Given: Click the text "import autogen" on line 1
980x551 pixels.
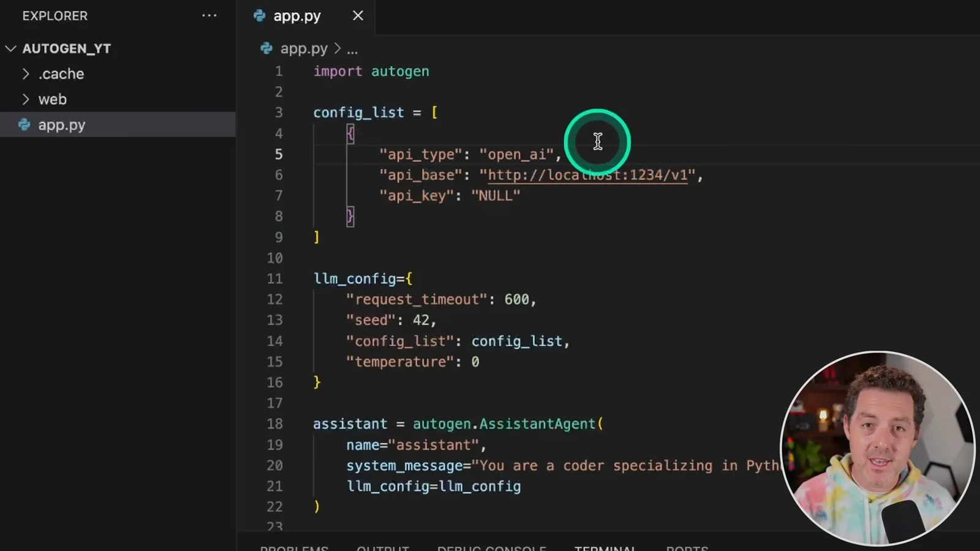Looking at the screenshot, I should (371, 72).
